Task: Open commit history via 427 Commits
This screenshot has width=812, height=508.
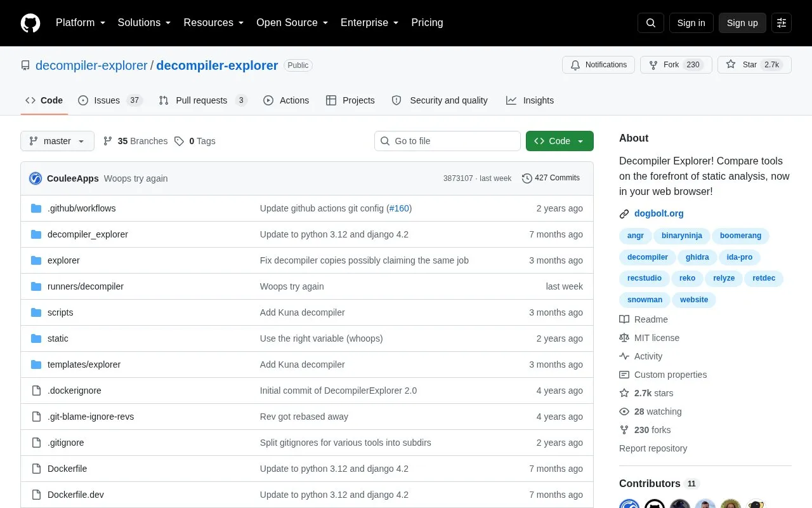Action: point(551,178)
